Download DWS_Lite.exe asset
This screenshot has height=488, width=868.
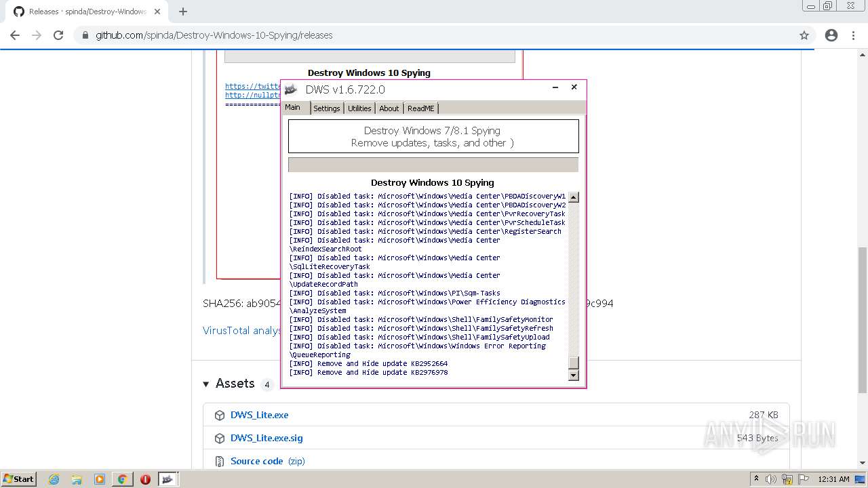259,415
